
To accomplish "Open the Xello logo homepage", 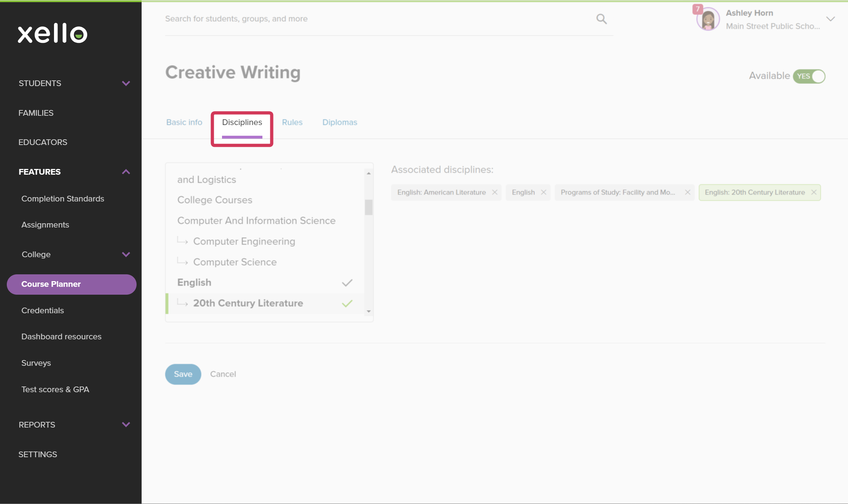I will click(52, 34).
